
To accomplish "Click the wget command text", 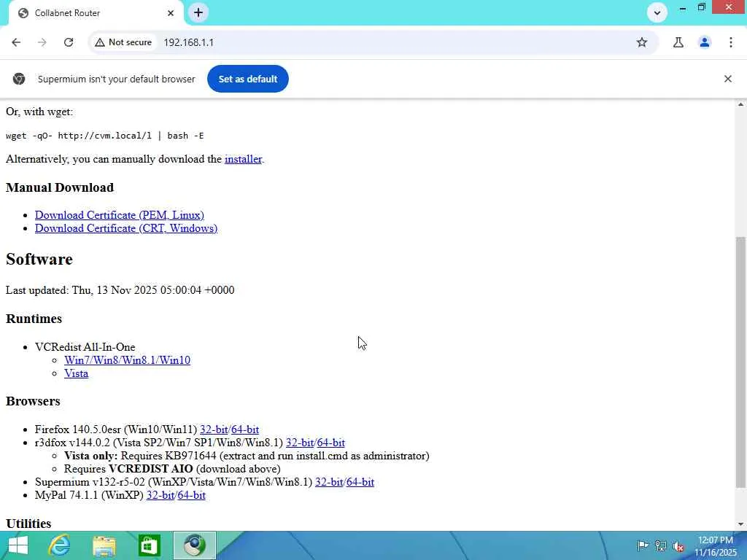I will [x=105, y=136].
